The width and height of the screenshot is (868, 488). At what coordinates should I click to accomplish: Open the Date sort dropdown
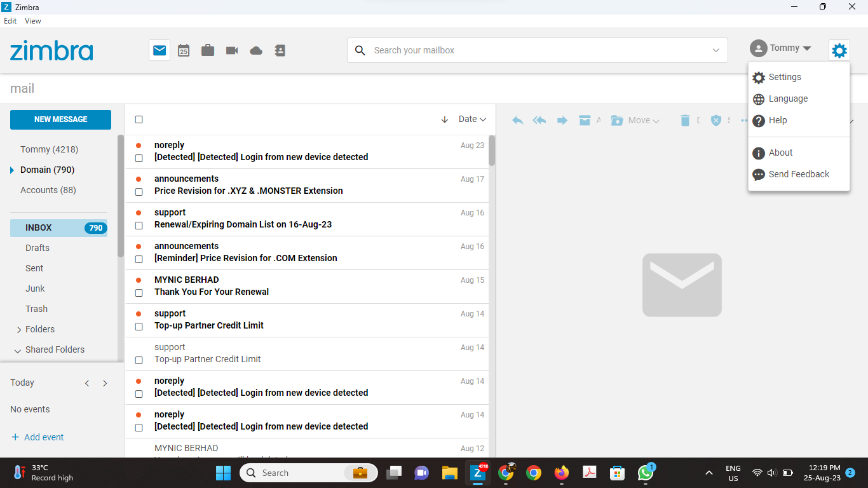tap(472, 119)
